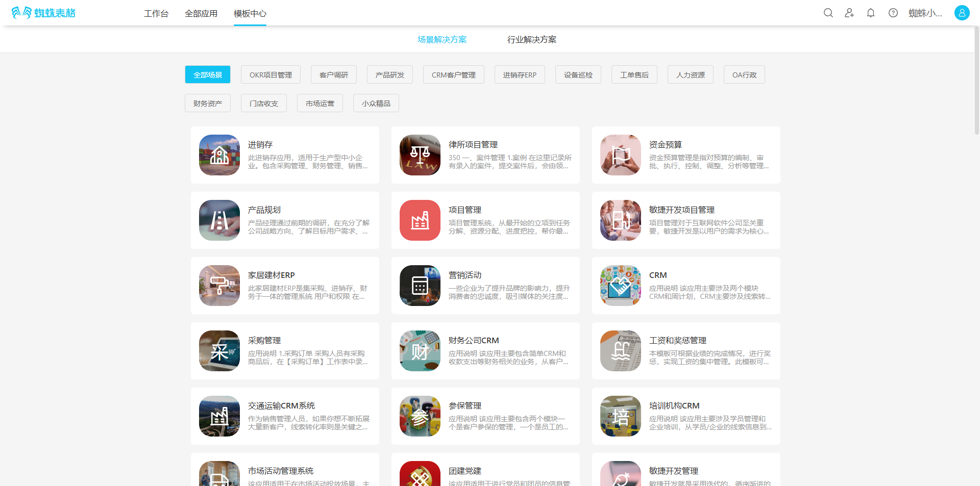Open the 资金预算 template icon
The height and width of the screenshot is (486, 980).
point(621,155)
